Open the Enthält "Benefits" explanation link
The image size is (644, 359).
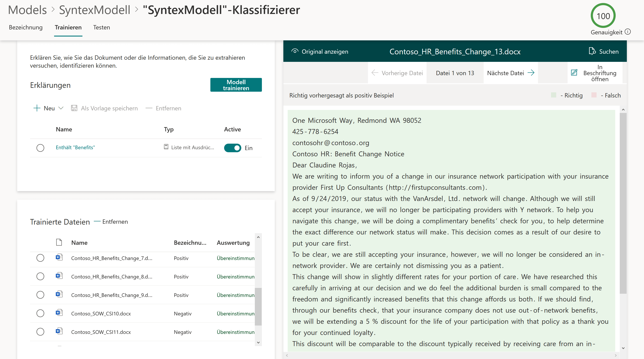75,147
